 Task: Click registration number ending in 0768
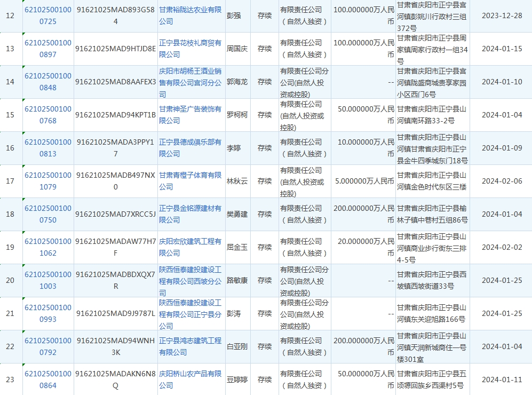[x=47, y=115]
